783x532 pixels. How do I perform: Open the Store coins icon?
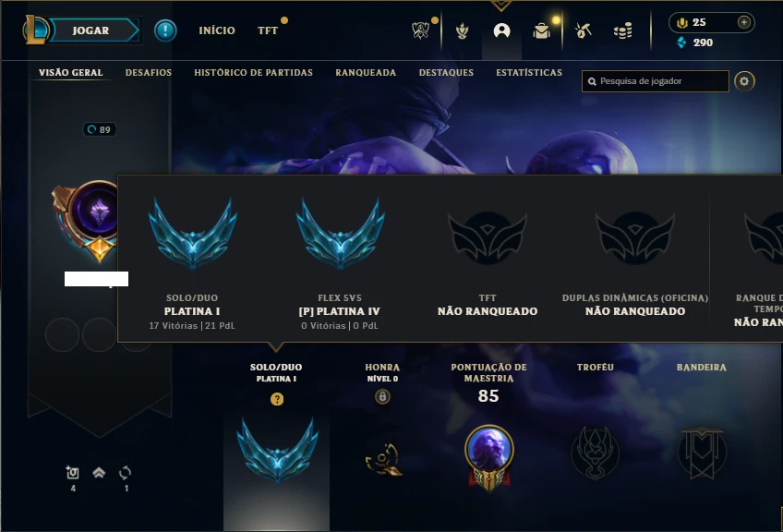click(x=622, y=31)
